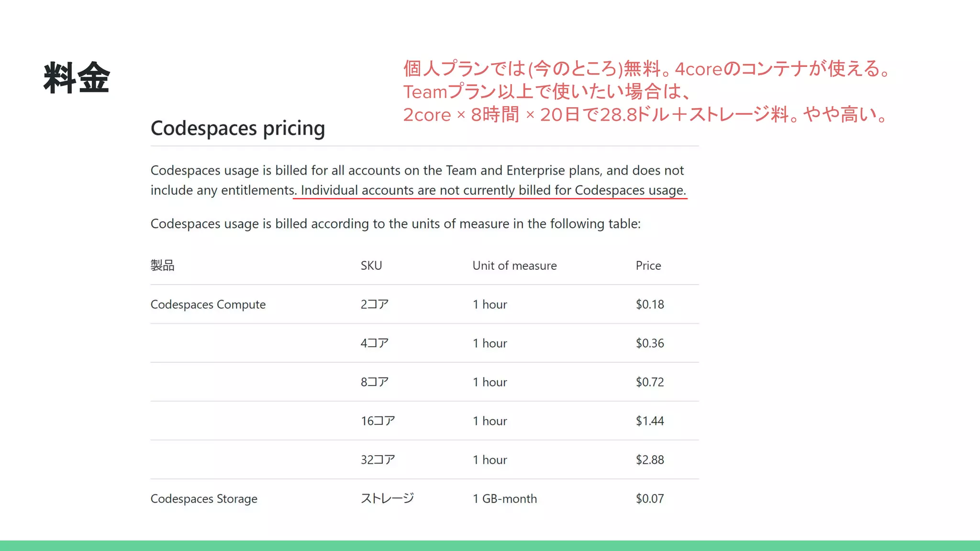Click the red note line with 28.8ドル
Image resolution: width=980 pixels, height=551 pixels.
tap(646, 114)
